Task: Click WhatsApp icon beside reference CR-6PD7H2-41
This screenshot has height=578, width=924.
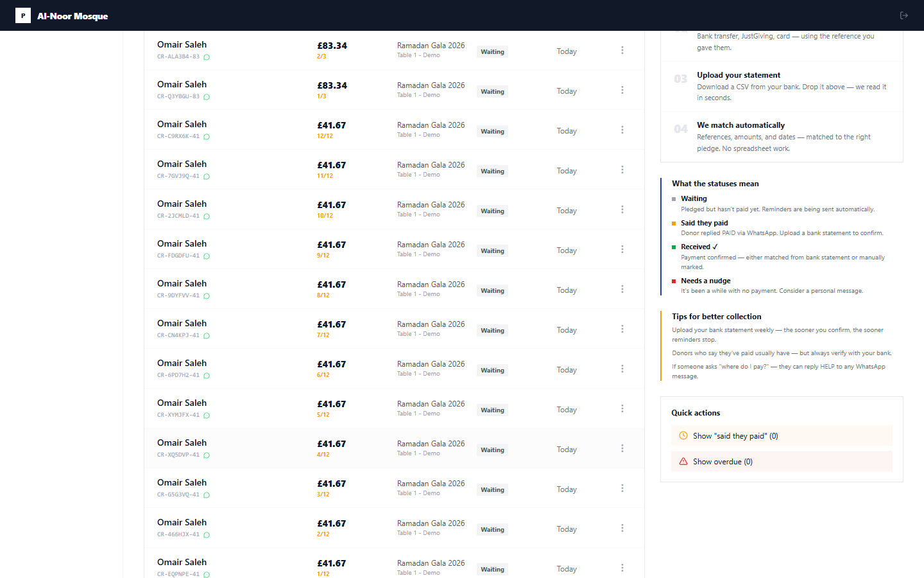Action: click(207, 376)
